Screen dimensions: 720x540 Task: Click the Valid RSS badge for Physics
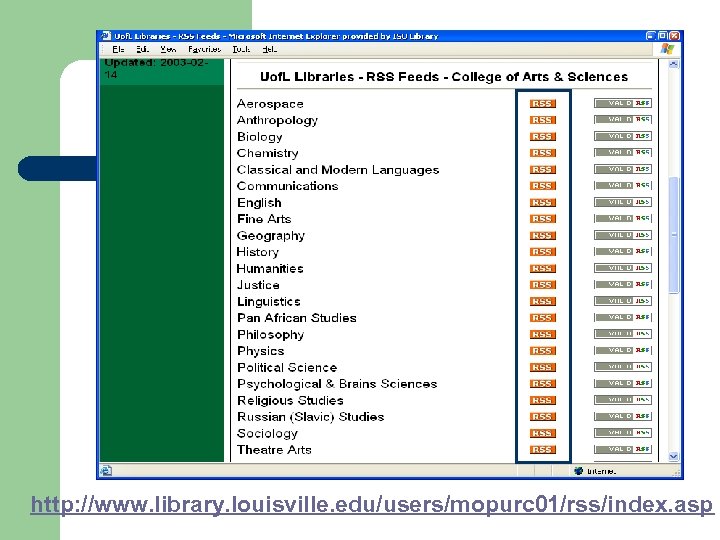[623, 350]
